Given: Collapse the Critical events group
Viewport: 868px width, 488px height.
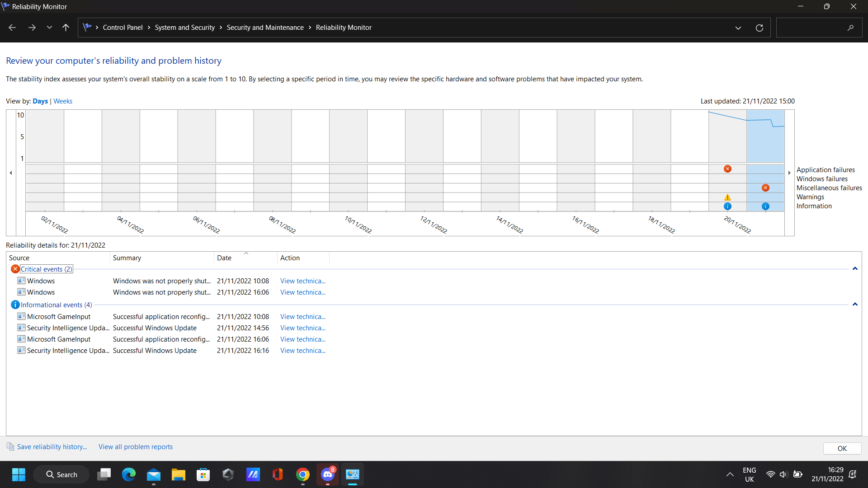Looking at the screenshot, I should point(855,269).
